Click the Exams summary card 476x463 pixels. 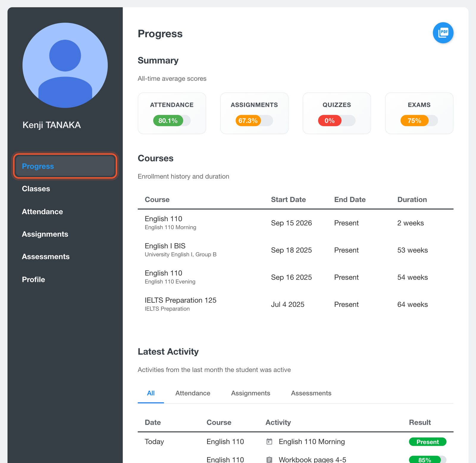pyautogui.click(x=419, y=113)
